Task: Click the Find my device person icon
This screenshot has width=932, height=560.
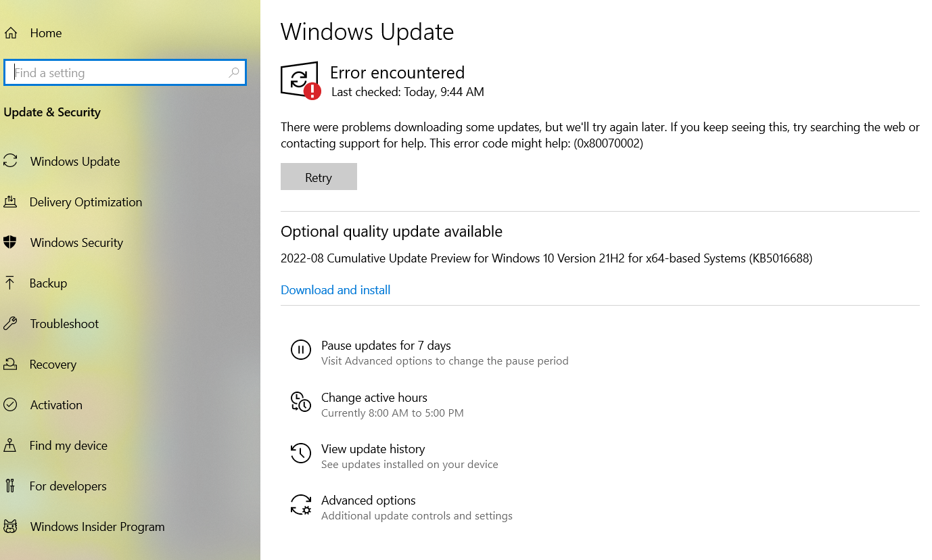Action: [10, 445]
